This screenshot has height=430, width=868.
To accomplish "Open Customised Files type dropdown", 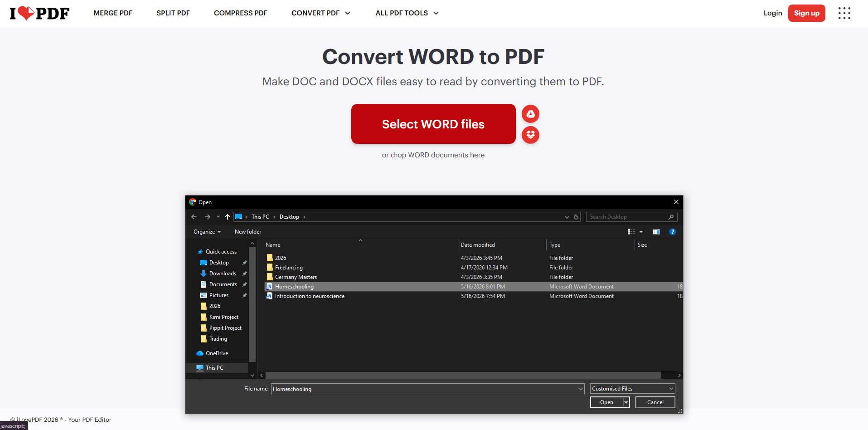I will pyautogui.click(x=632, y=389).
